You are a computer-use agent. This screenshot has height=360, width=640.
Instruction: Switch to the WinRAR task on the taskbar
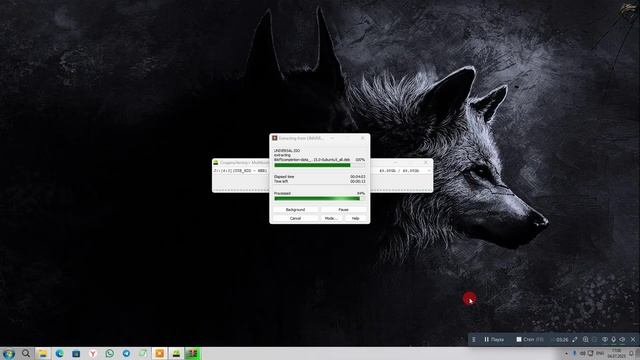point(193,353)
